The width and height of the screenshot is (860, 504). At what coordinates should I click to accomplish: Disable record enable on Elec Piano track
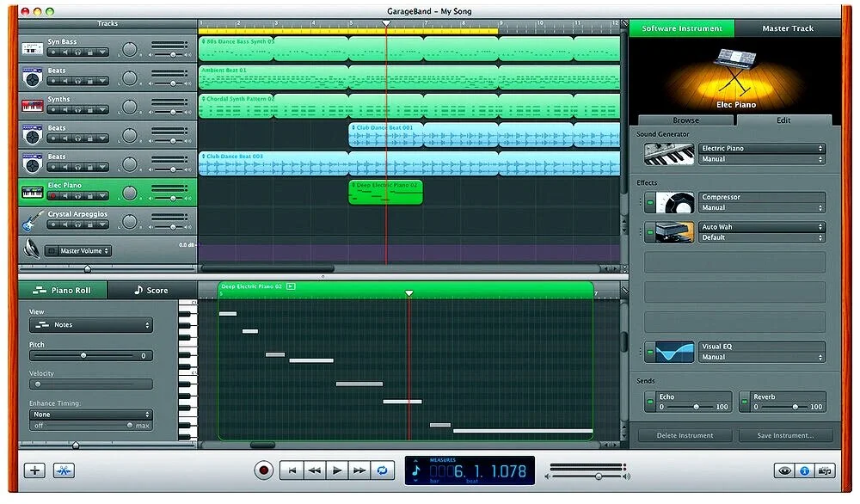tap(52, 196)
